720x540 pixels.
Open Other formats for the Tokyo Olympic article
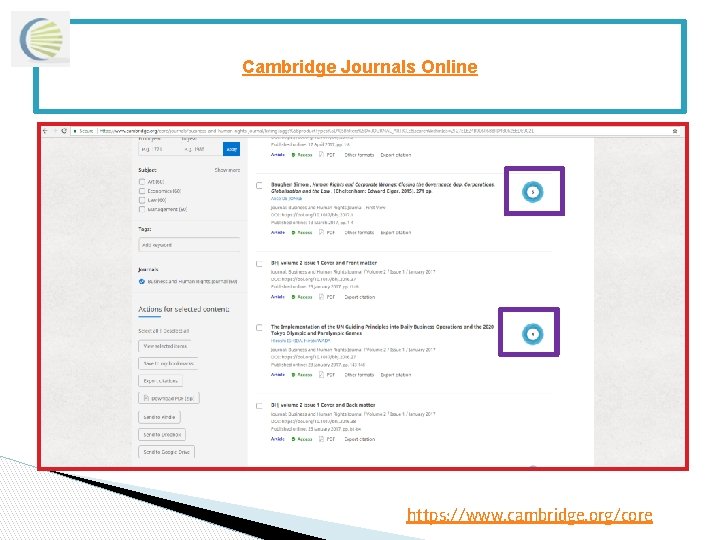click(360, 375)
